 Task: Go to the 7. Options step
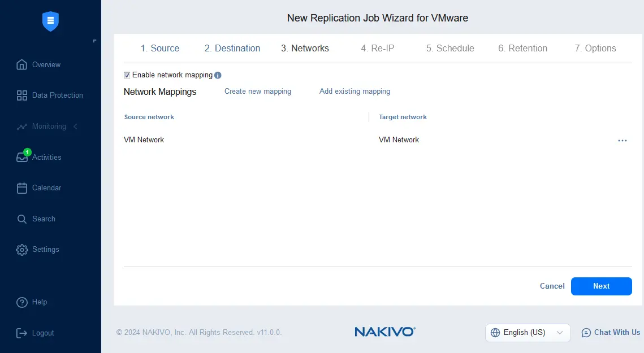point(595,49)
